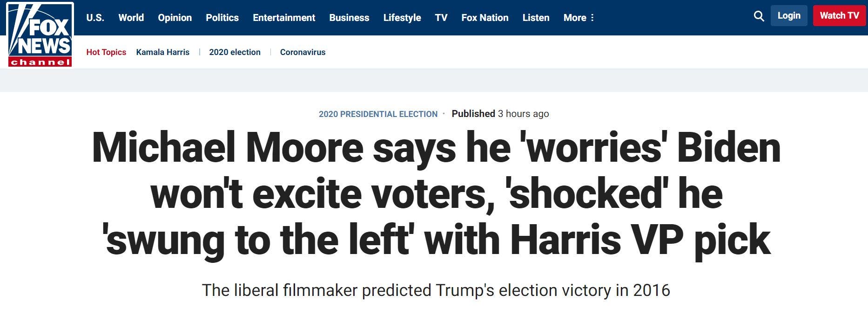Expand the More menu dots

click(592, 18)
